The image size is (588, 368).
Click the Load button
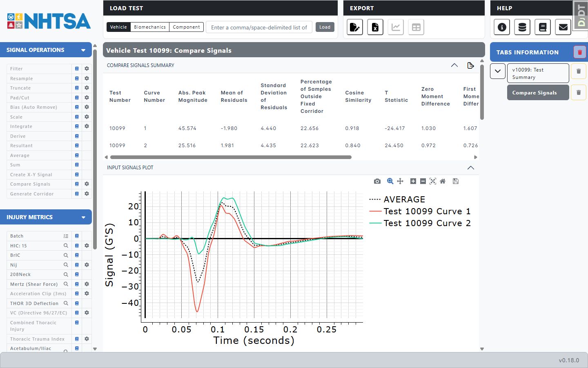tap(325, 27)
